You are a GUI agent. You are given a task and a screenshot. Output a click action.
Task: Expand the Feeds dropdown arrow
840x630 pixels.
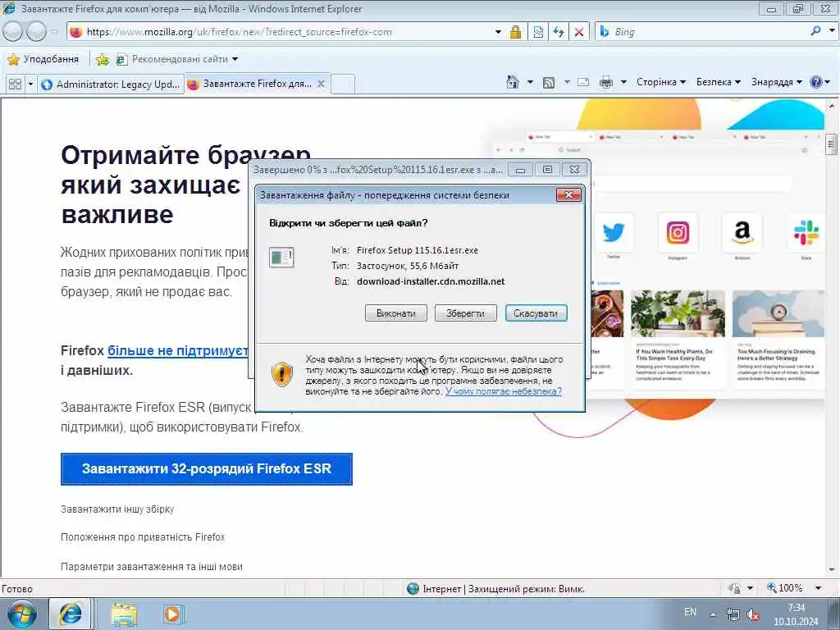[567, 82]
